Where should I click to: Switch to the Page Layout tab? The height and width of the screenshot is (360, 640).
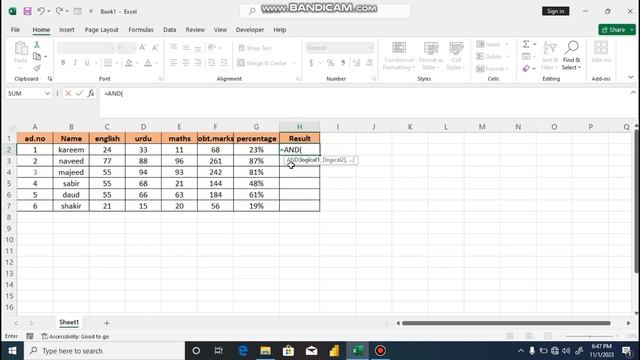coord(102,30)
